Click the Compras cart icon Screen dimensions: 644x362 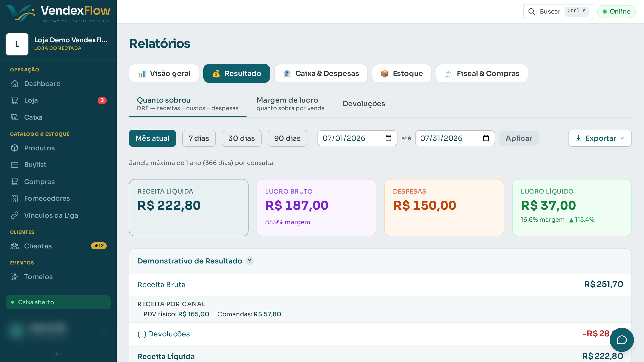pyautogui.click(x=15, y=182)
